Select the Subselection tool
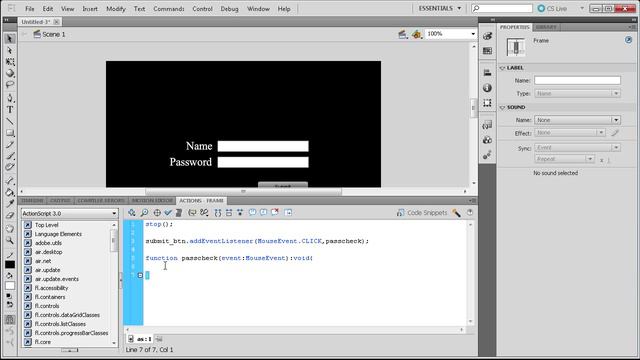640x360 pixels. [10, 51]
